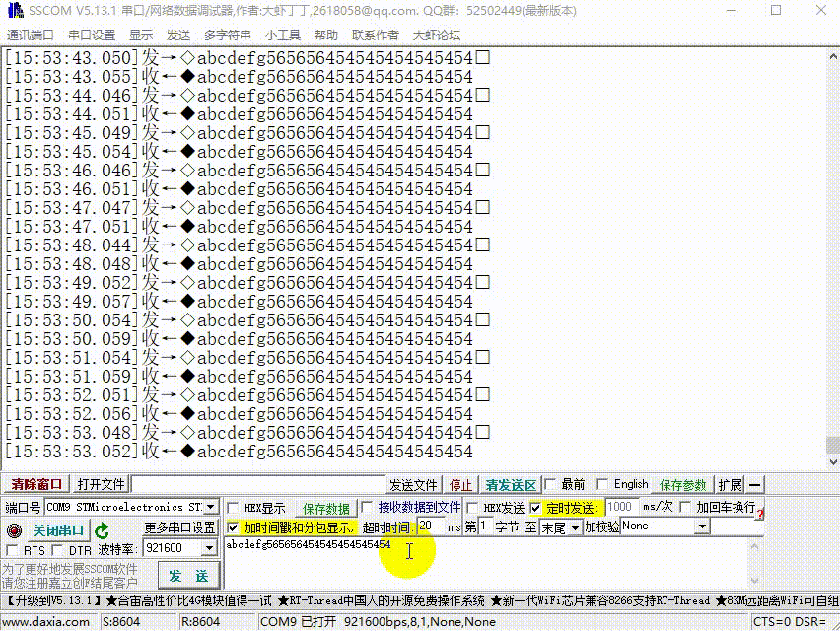Collapse panel with the minus button
Viewport: 840px width, 631px height.
tap(755, 485)
